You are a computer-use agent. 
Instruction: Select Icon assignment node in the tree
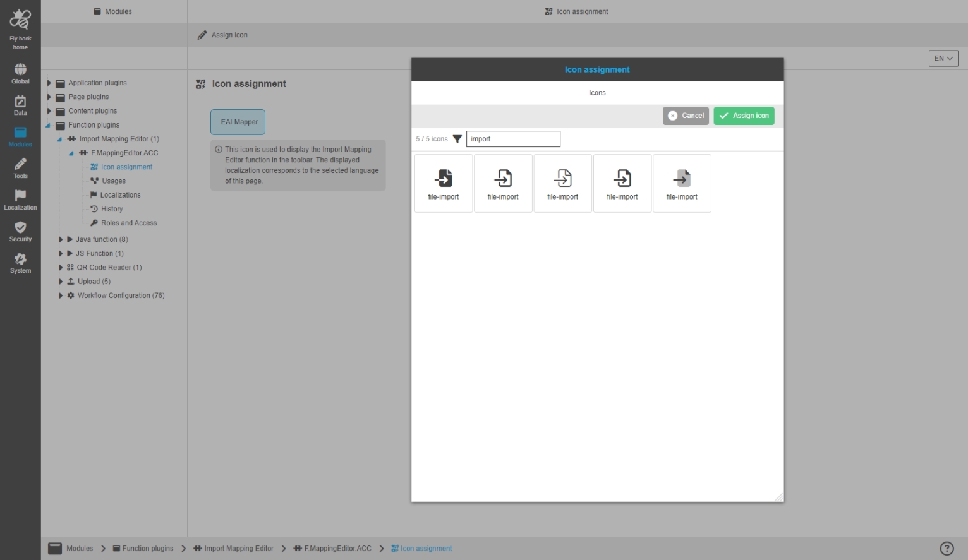coord(126,167)
